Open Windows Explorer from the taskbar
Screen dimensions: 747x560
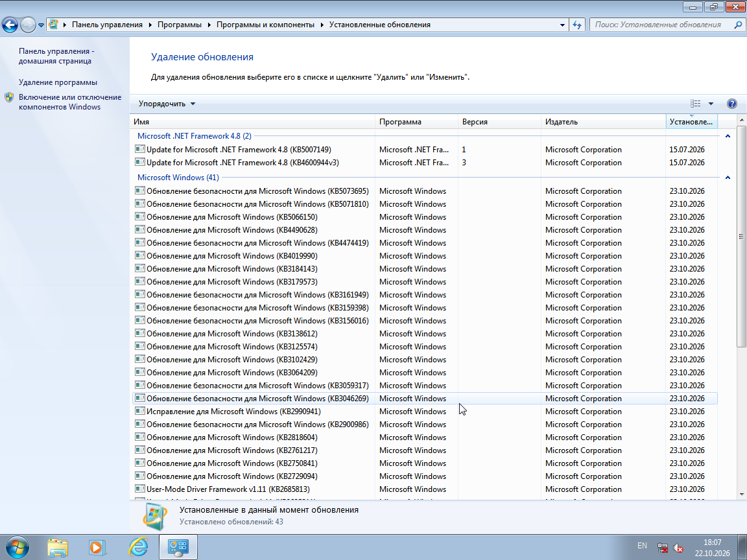point(58,548)
